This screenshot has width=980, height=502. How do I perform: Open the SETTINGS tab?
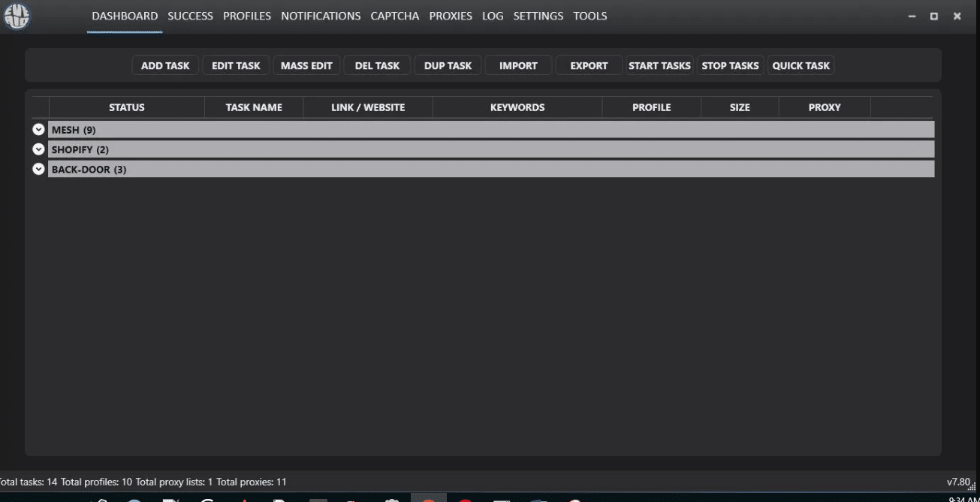(x=538, y=15)
